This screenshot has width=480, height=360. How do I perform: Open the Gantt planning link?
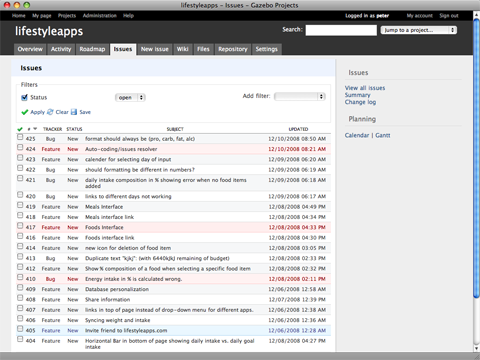click(x=383, y=135)
